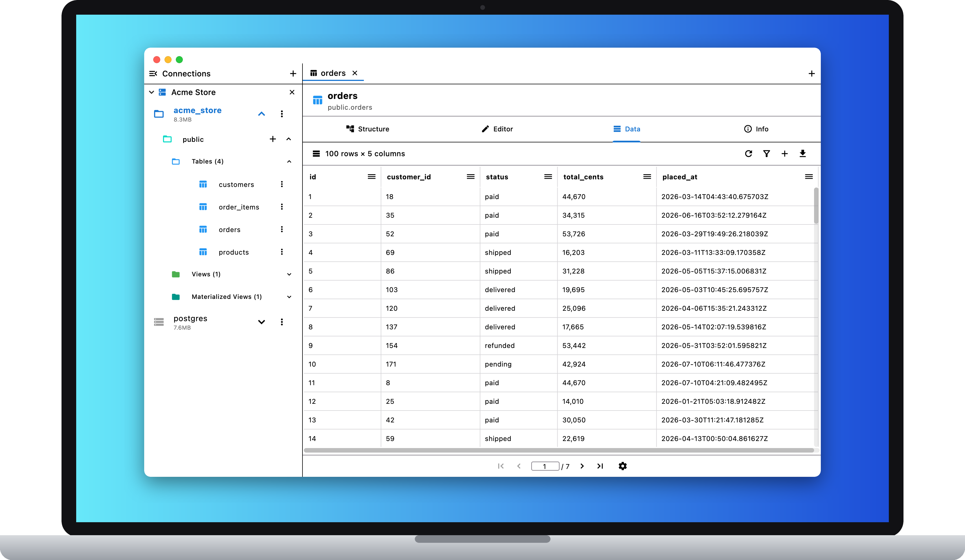Collapse the acme_store database chevron
965x560 pixels.
(262, 114)
